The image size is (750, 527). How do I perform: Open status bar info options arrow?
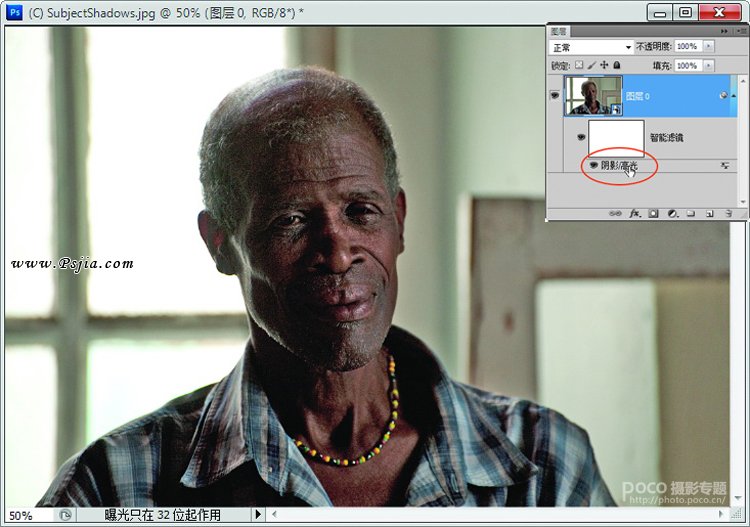coord(258,515)
